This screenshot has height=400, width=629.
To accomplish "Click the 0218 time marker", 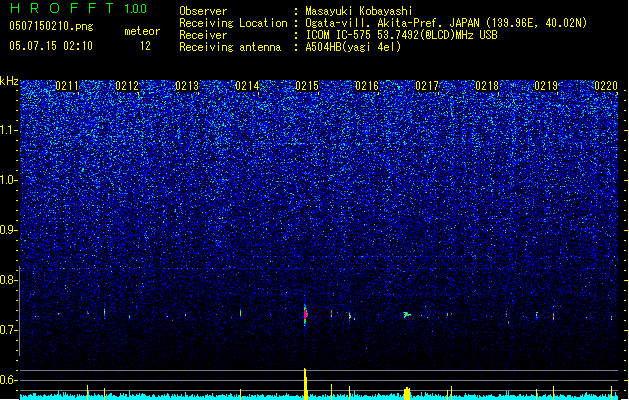I will 487,86.
